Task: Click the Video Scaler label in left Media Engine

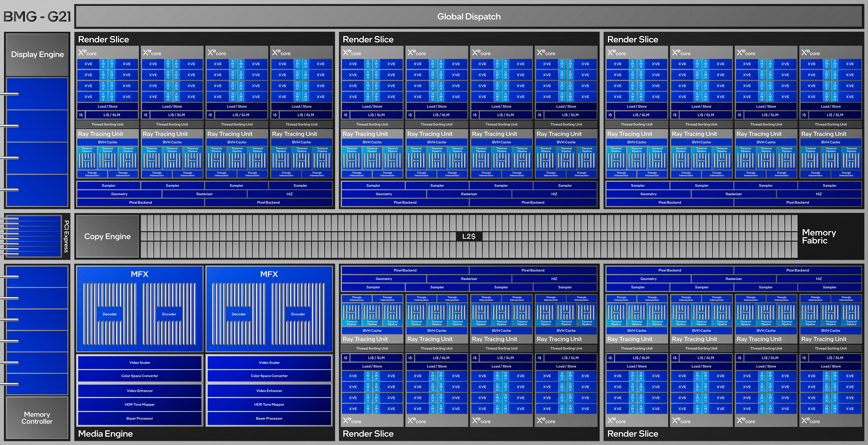Action: (140, 362)
